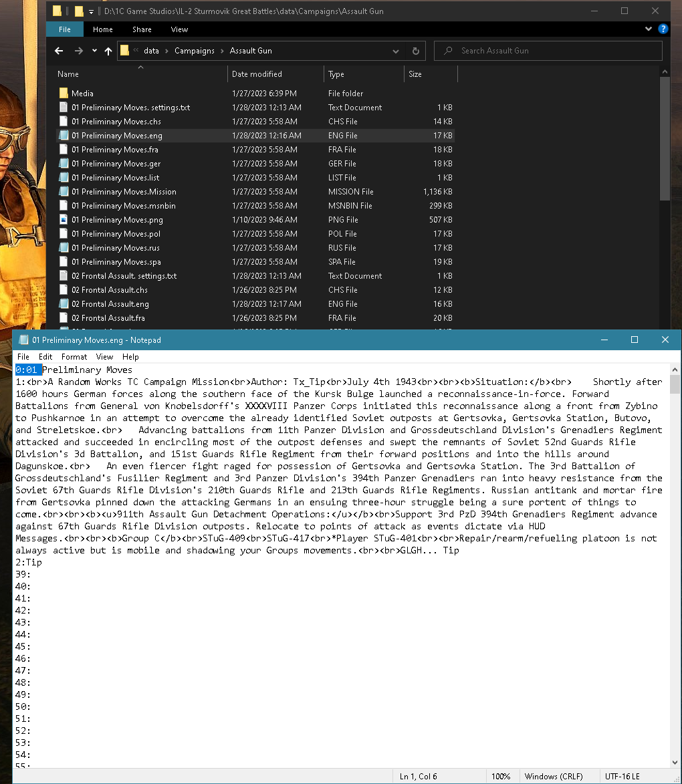682x784 pixels.
Task: Select the 01 Preliminary Moves.png file
Action: pyautogui.click(x=117, y=219)
